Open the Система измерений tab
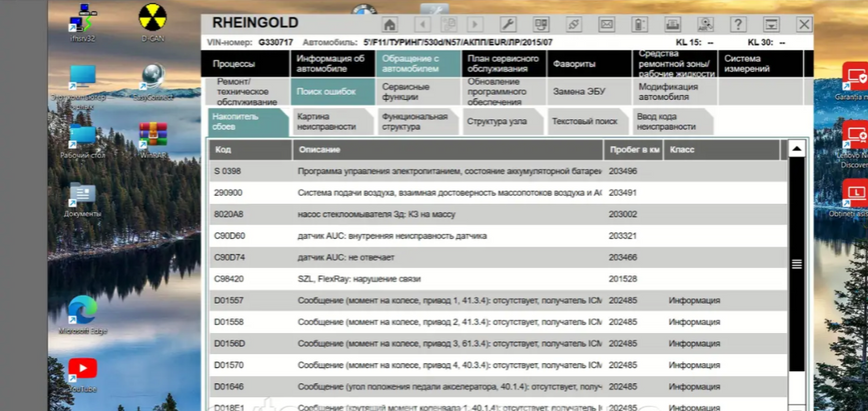The width and height of the screenshot is (868, 411). pyautogui.click(x=760, y=64)
